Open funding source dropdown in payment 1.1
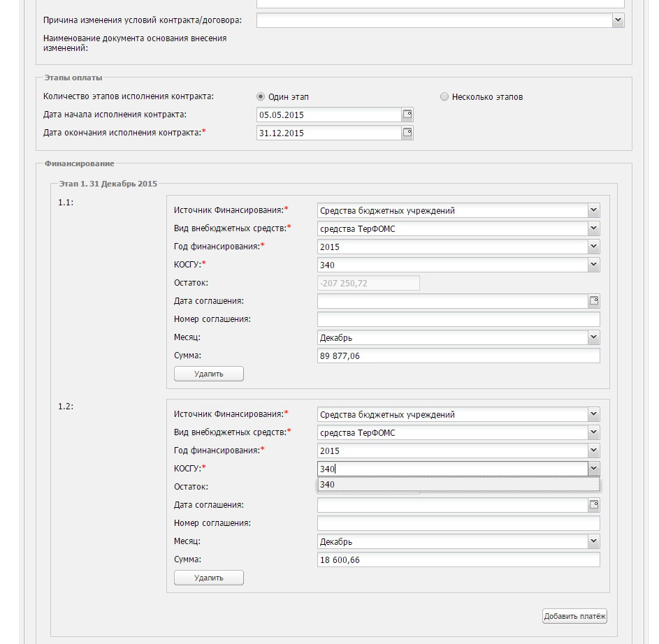This screenshot has width=659, height=644. [593, 210]
